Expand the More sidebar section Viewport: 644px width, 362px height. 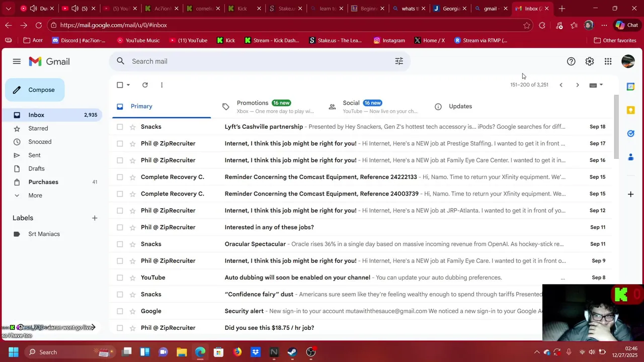point(35,196)
